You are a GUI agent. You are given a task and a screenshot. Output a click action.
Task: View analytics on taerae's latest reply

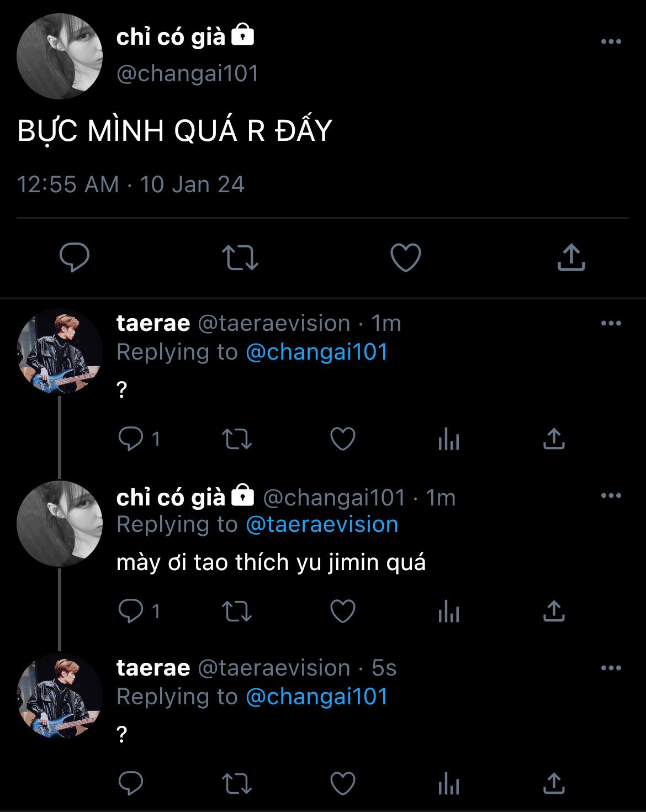click(x=448, y=784)
